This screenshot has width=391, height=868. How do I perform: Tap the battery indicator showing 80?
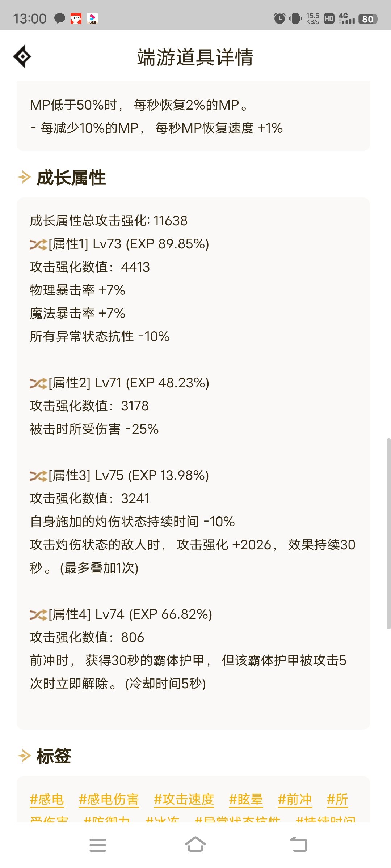tap(368, 19)
